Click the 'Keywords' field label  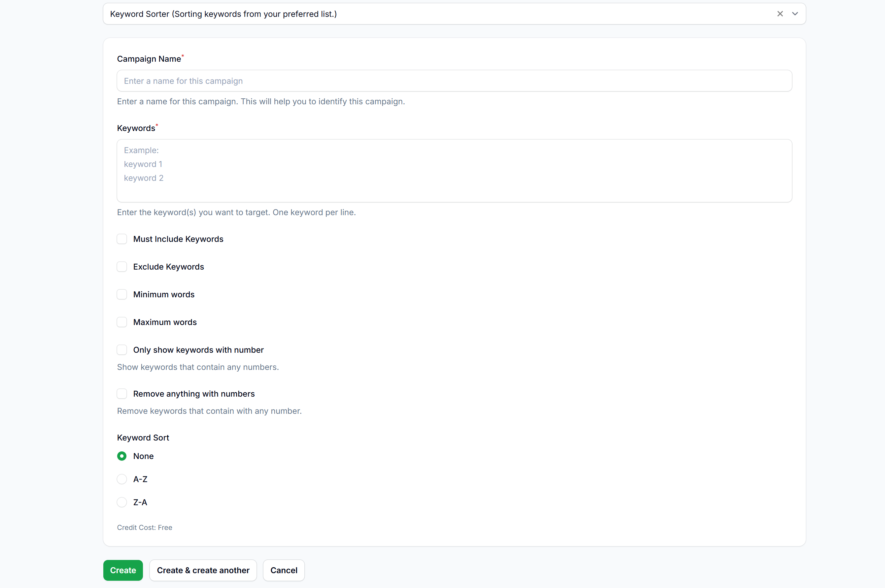(x=136, y=128)
